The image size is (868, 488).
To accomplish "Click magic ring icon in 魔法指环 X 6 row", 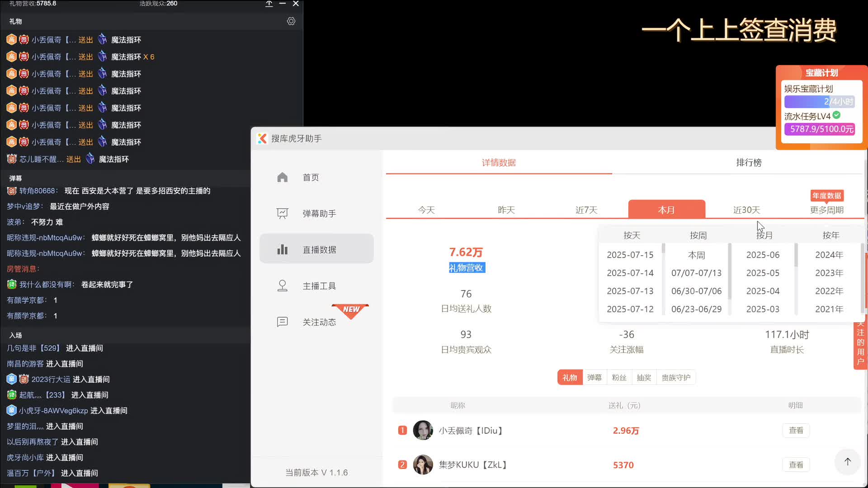I will (103, 56).
